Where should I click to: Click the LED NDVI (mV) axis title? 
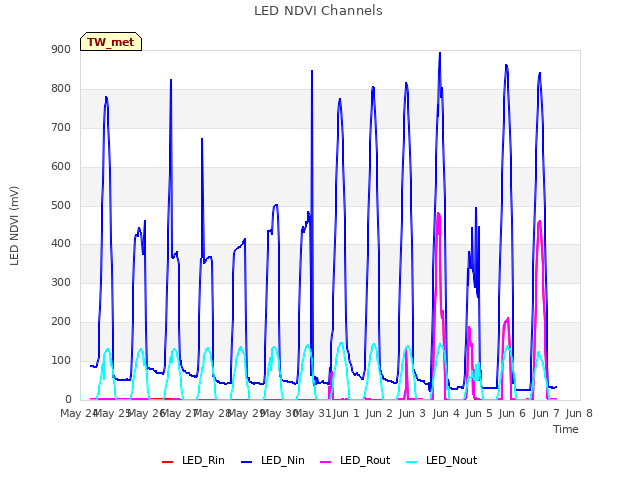pos(14,225)
